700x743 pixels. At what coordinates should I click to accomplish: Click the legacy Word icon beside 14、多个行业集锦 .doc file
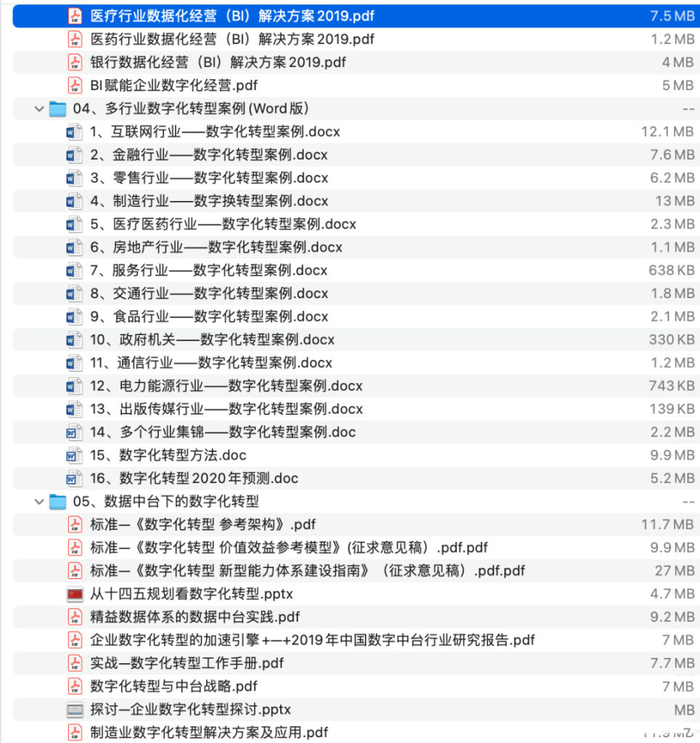(75, 432)
